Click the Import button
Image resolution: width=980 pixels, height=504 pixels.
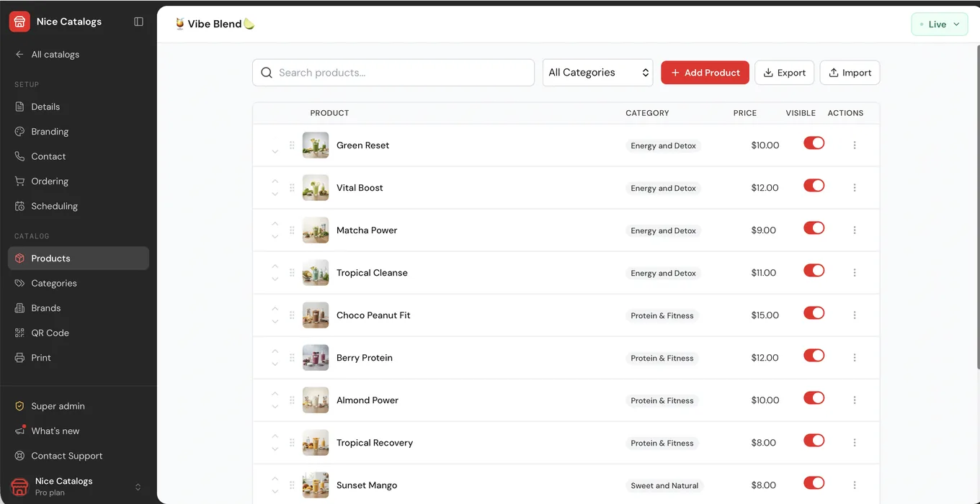tap(850, 73)
